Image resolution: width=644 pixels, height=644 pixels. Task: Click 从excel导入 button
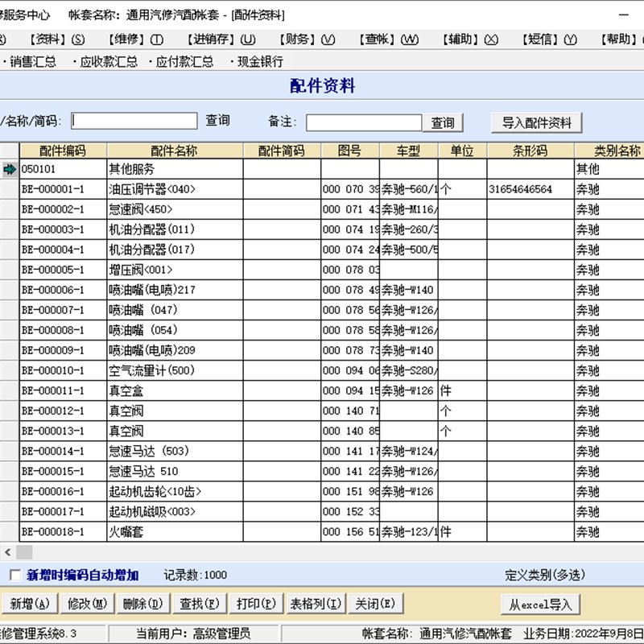tap(540, 605)
